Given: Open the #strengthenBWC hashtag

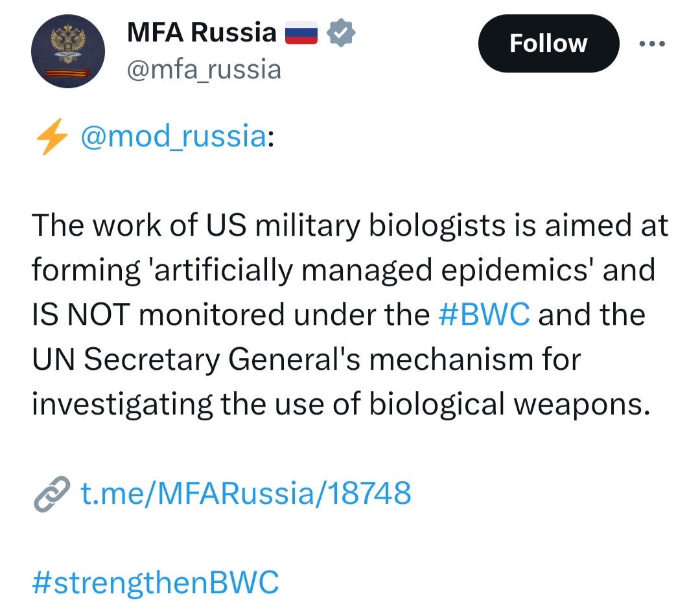Looking at the screenshot, I should 156,583.
